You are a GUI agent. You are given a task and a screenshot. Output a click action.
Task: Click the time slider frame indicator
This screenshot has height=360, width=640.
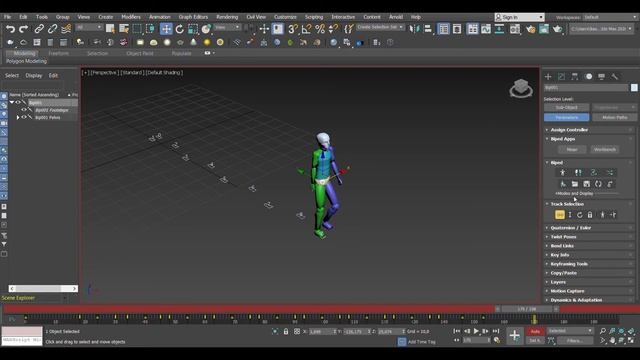(527, 309)
